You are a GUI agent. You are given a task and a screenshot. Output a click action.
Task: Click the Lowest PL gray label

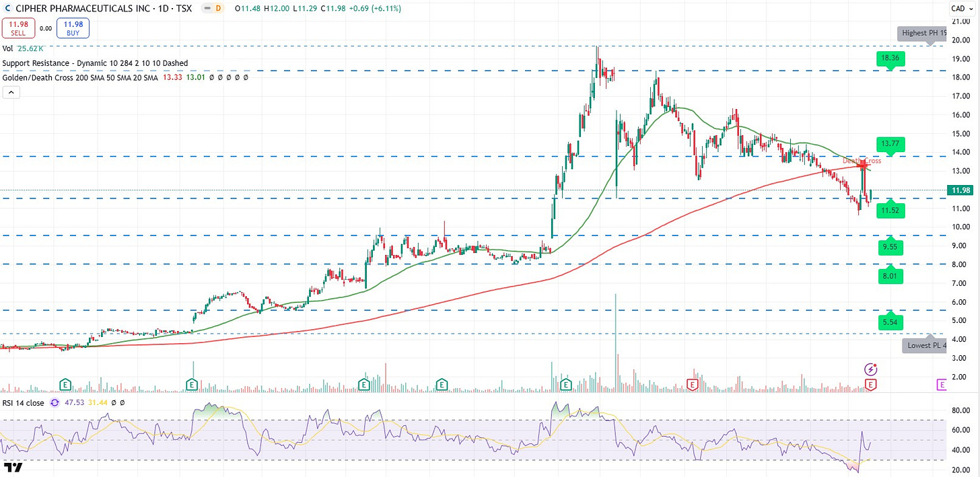pyautogui.click(x=925, y=346)
